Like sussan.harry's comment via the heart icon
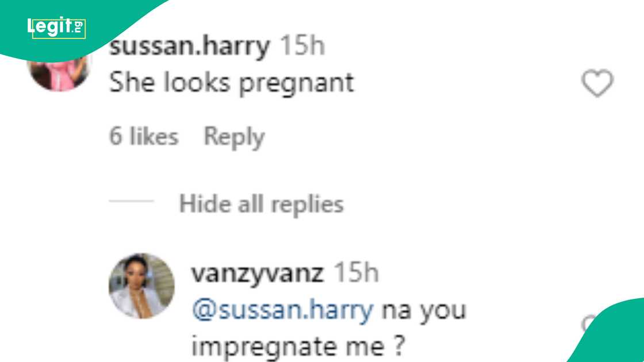Screen dimensions: 644x362 (x=597, y=82)
